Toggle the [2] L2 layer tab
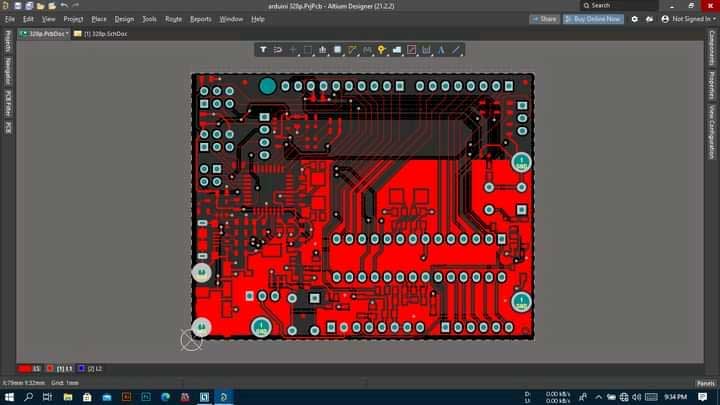The width and height of the screenshot is (720, 405). pyautogui.click(x=91, y=369)
